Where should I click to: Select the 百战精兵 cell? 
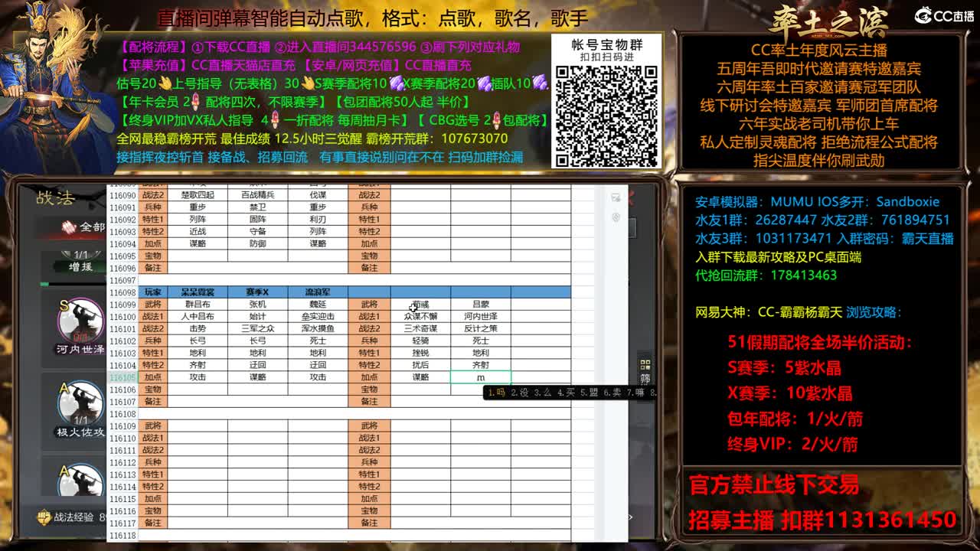(x=257, y=195)
